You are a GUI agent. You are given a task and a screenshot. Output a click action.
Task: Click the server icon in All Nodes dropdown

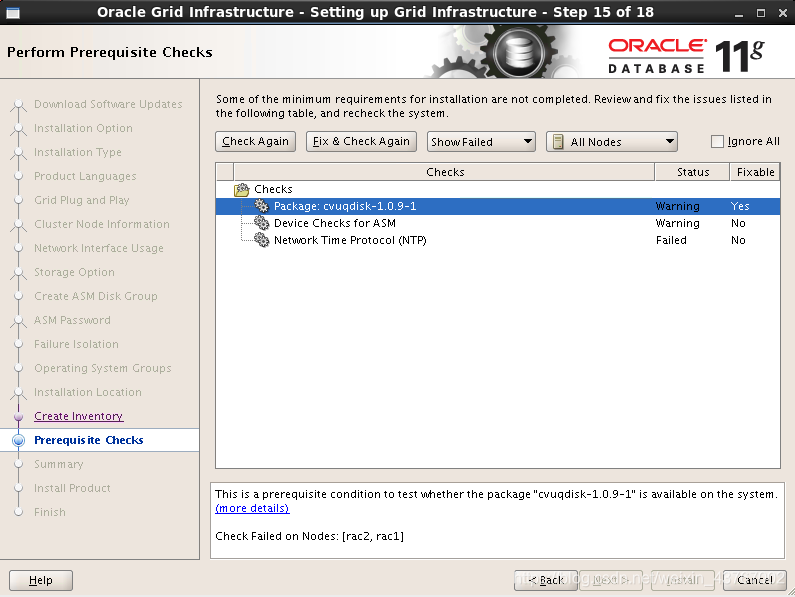(x=558, y=142)
